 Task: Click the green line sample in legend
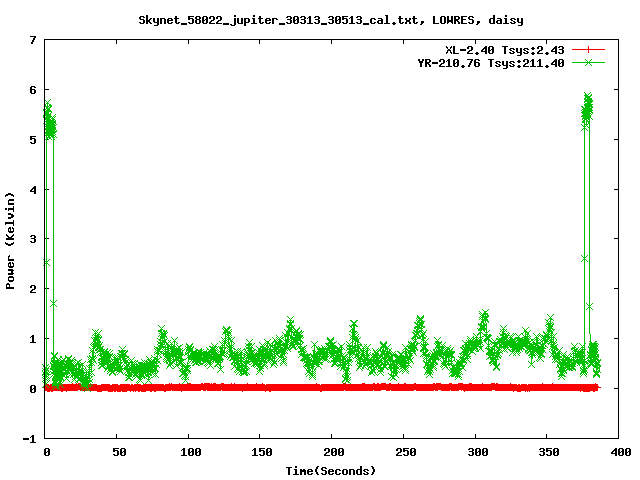(x=588, y=62)
